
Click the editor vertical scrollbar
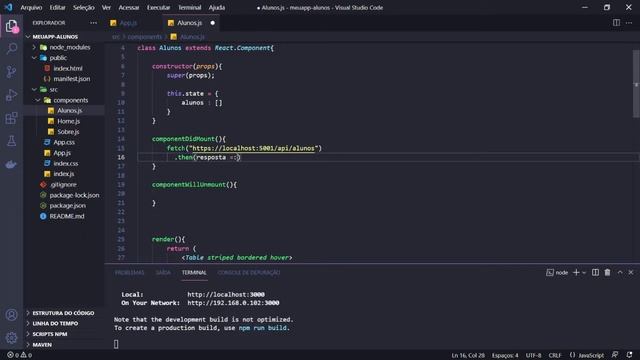[x=636, y=84]
